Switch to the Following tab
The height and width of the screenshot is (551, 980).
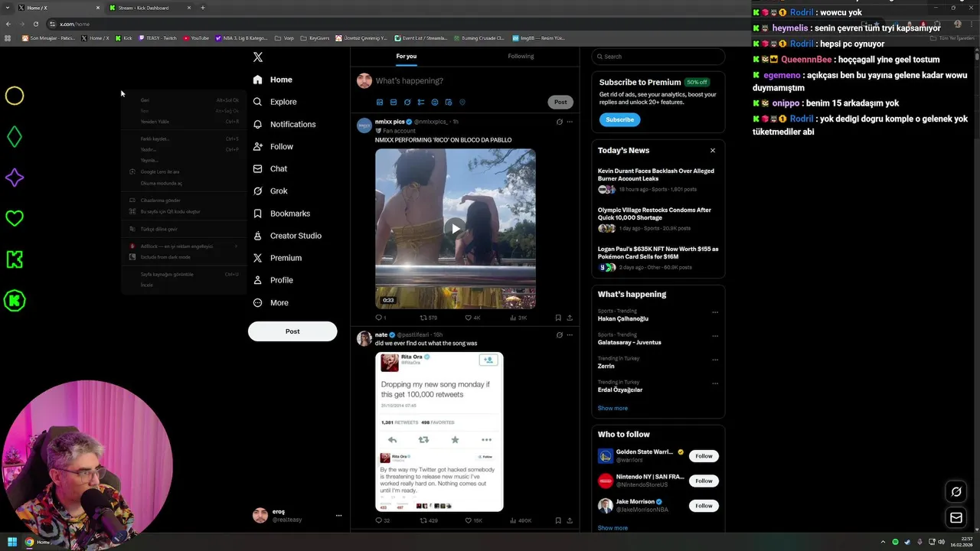[521, 57]
